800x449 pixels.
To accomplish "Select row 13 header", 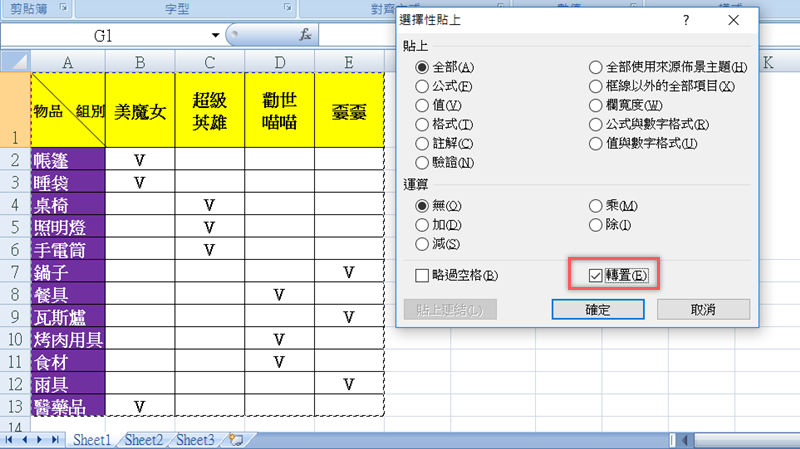I will [15, 406].
